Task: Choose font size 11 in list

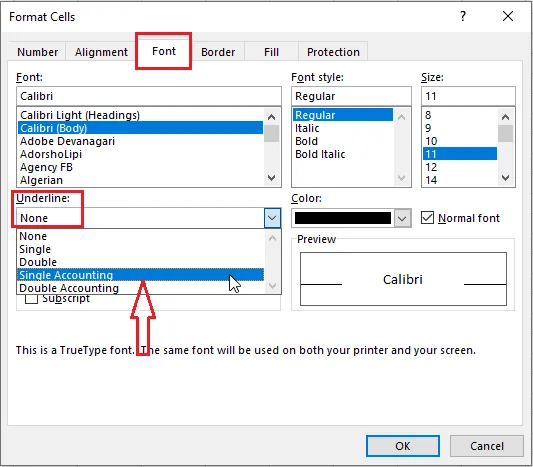Action: [x=460, y=154]
